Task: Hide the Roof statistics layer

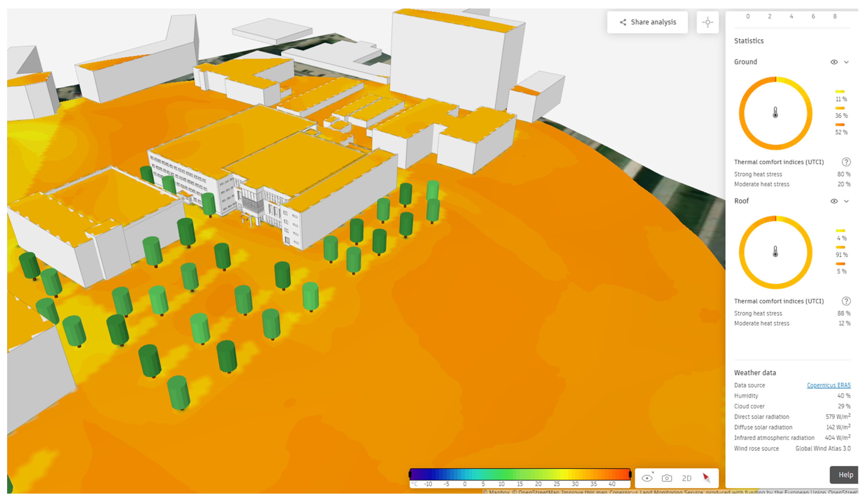Action: tap(834, 201)
